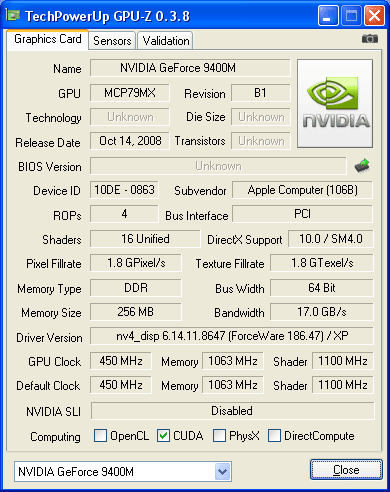Click the NVIDIA SLI Disabled field

point(232,411)
